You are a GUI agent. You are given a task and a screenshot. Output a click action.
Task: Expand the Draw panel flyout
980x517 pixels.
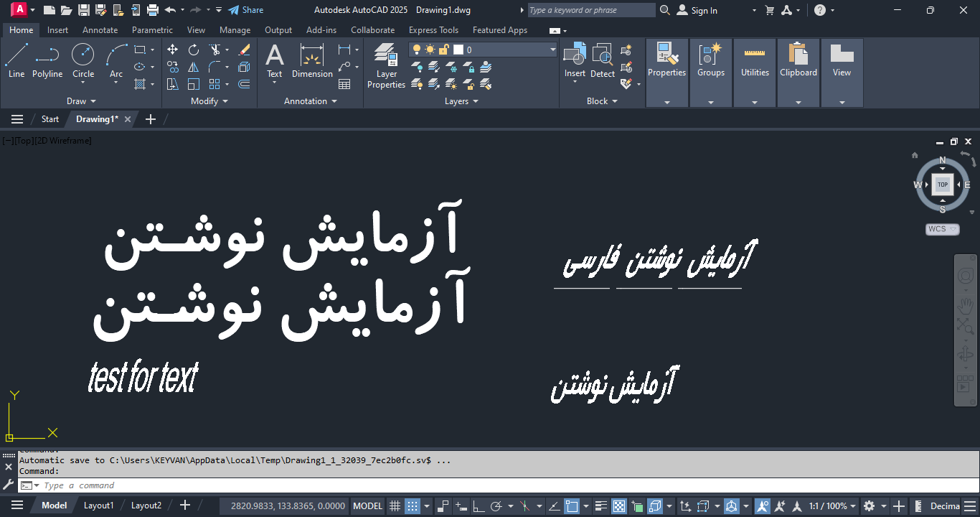(81, 101)
